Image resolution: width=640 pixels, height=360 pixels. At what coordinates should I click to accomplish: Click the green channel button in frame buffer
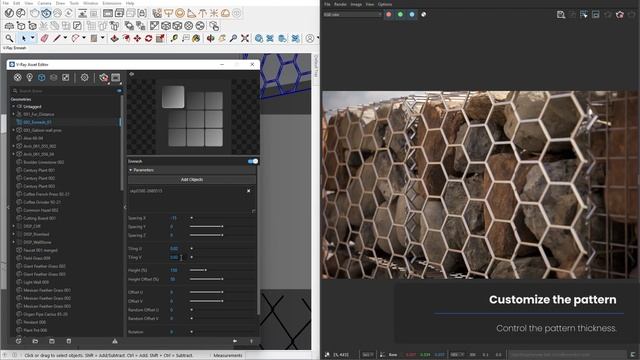(400, 14)
